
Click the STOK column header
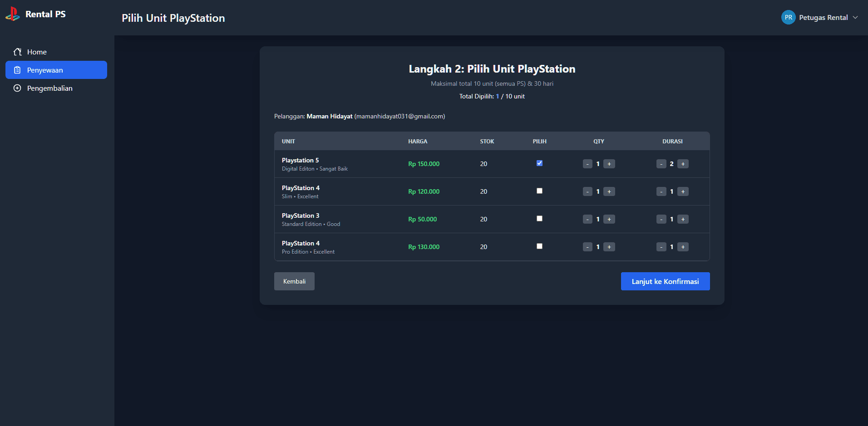[x=487, y=141]
